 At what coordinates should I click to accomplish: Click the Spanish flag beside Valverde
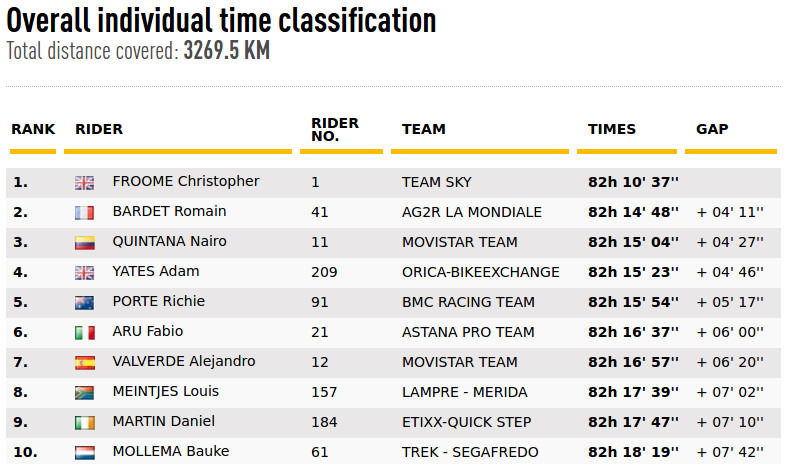pyautogui.click(x=84, y=363)
